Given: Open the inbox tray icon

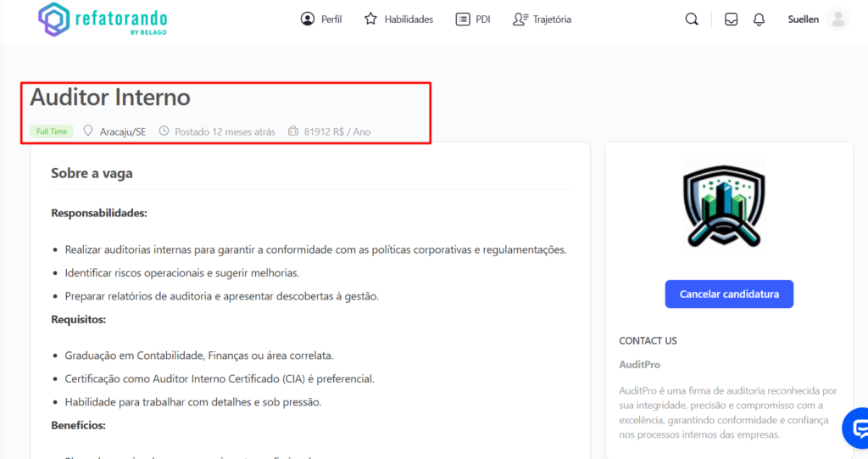Looking at the screenshot, I should (731, 20).
